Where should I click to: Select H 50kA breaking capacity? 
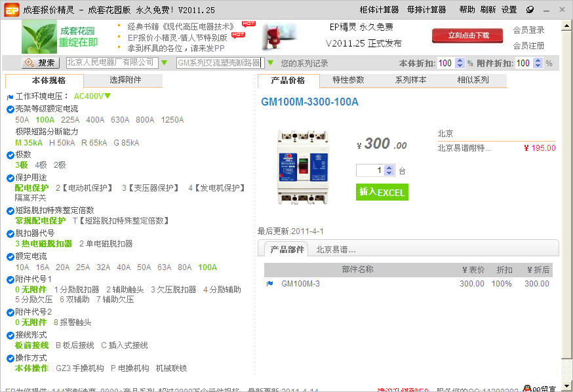(62, 142)
